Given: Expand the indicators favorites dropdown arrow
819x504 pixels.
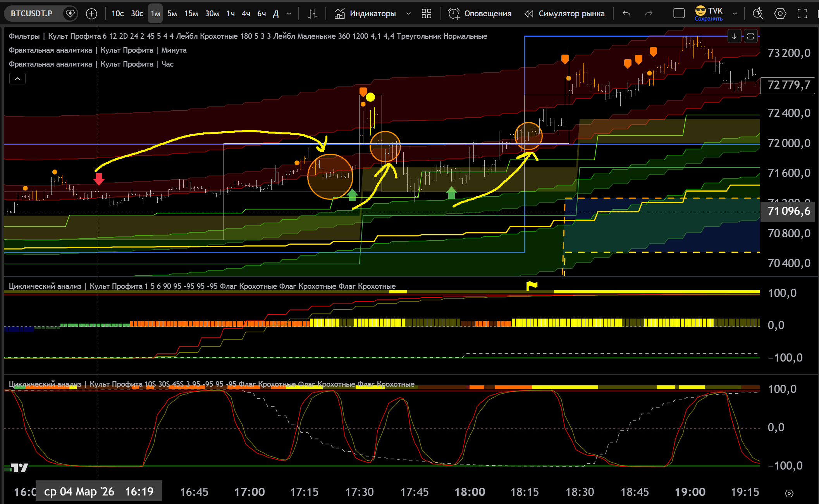Looking at the screenshot, I should tap(408, 14).
